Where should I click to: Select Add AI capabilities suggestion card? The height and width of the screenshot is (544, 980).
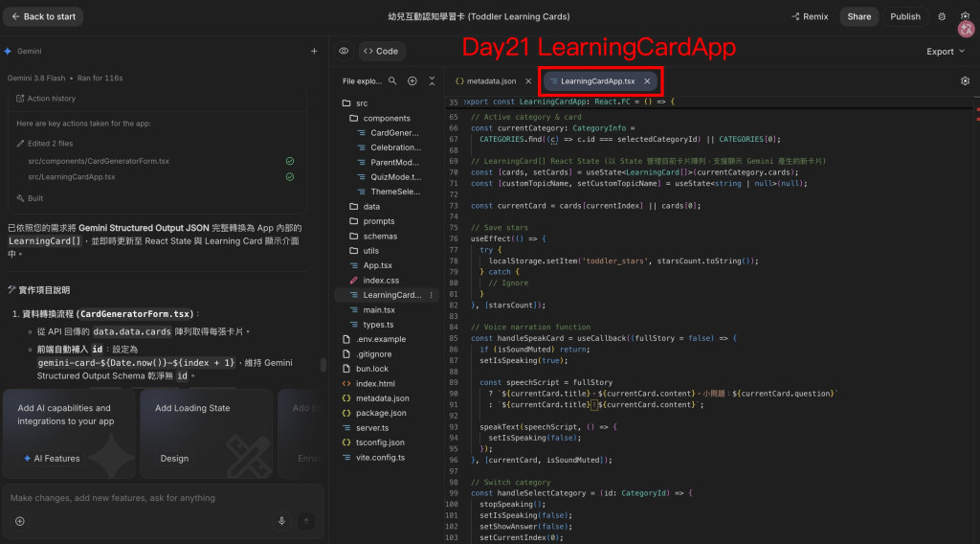tap(69, 433)
